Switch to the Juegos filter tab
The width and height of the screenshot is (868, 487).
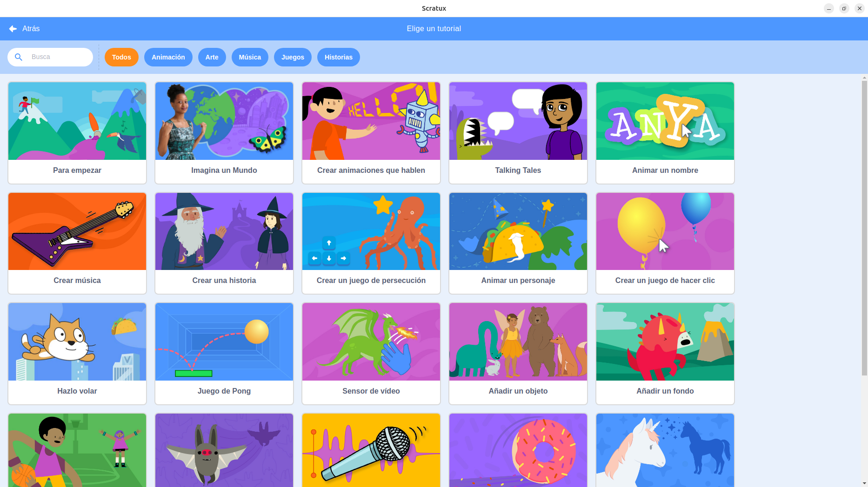tap(293, 57)
